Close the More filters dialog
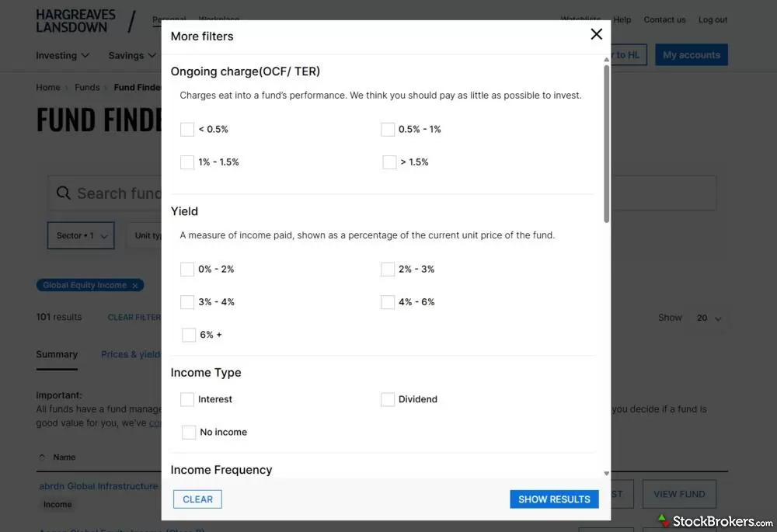Image resolution: width=777 pixels, height=532 pixels. [x=596, y=34]
